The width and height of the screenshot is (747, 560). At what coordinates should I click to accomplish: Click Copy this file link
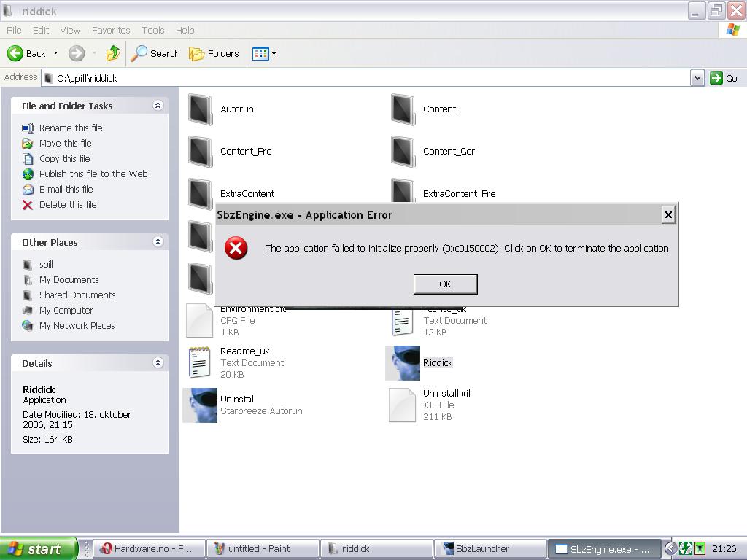[x=64, y=158]
